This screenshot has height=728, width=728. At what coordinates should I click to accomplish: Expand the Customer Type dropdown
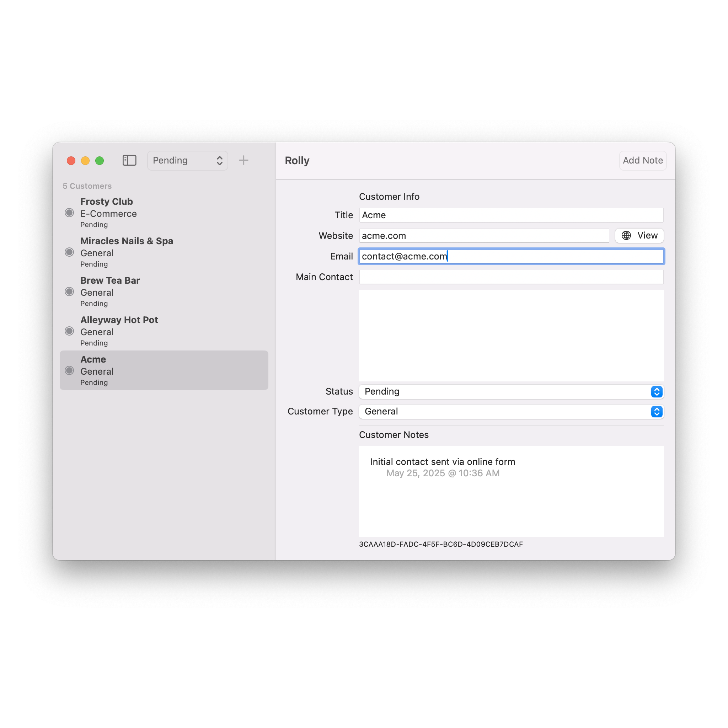pyautogui.click(x=511, y=412)
